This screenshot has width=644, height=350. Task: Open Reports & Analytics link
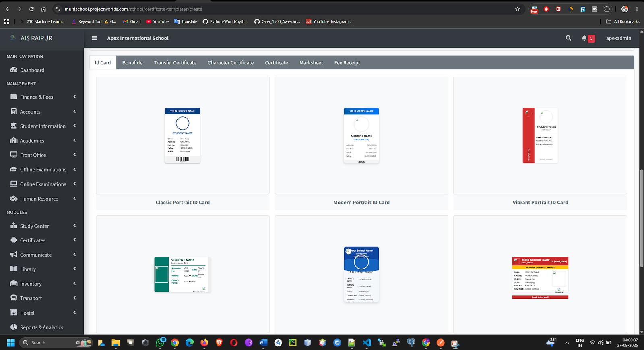pos(41,327)
